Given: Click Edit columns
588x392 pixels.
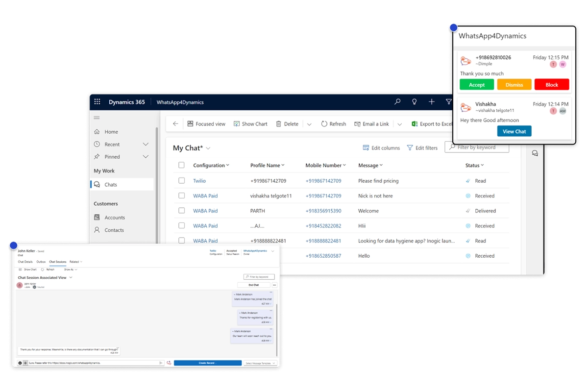Looking at the screenshot, I should click(381, 147).
